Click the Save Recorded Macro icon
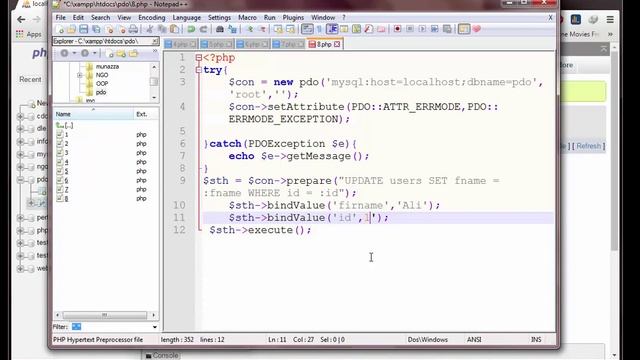Screen dimensions: 640x360 tap(447, 29)
